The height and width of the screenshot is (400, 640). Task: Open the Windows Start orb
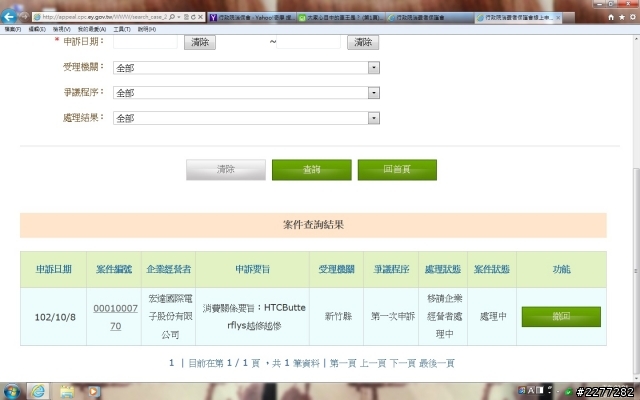[x=11, y=391]
